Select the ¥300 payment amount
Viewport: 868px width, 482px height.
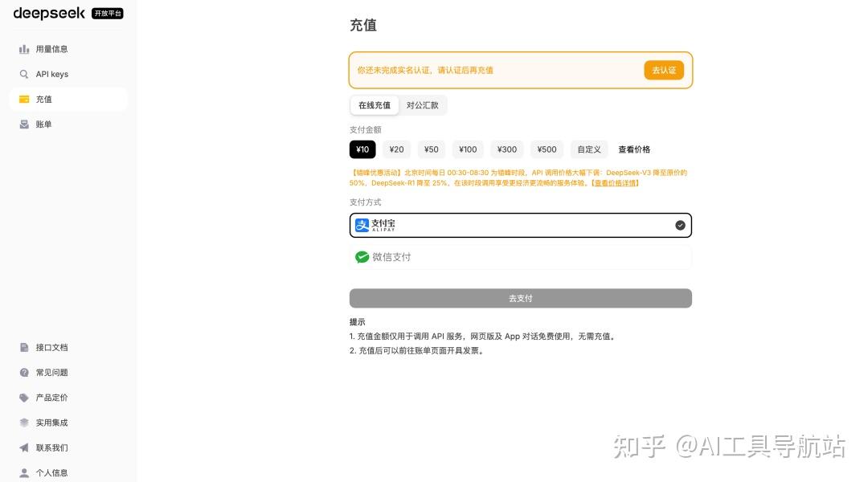pos(507,149)
